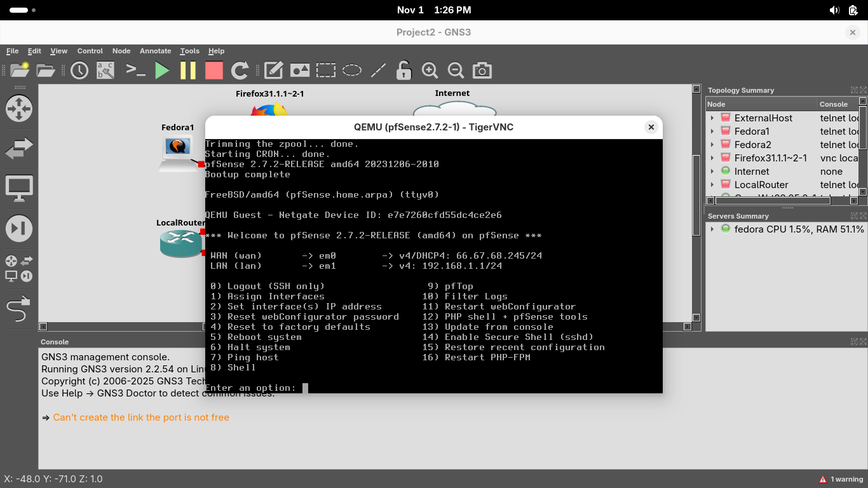Open the Manage snapshots clock icon
This screenshot has height=488, width=868.
[x=79, y=71]
